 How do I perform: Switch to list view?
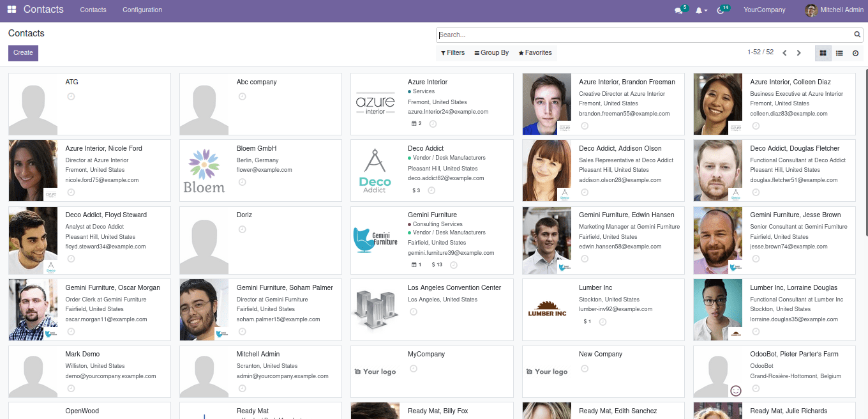(x=839, y=54)
